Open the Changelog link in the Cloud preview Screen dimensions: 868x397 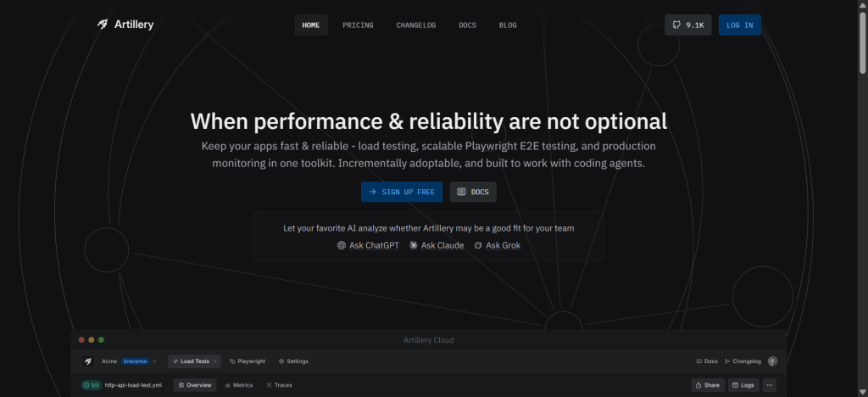pyautogui.click(x=743, y=361)
